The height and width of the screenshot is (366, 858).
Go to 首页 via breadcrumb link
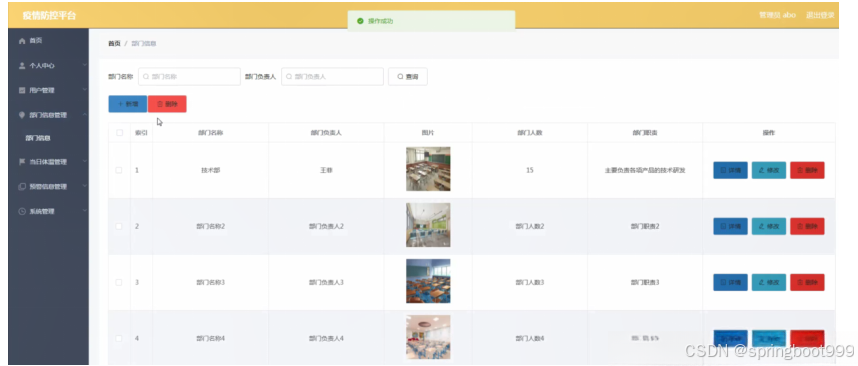click(114, 43)
